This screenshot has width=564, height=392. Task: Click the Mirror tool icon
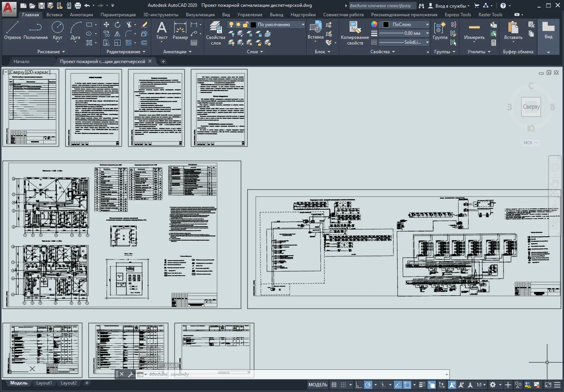[118, 34]
